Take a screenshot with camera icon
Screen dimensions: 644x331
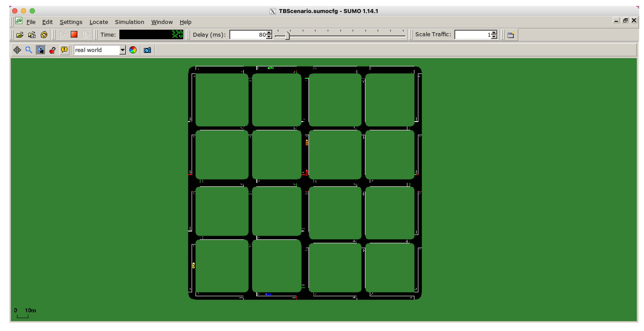pyautogui.click(x=147, y=50)
